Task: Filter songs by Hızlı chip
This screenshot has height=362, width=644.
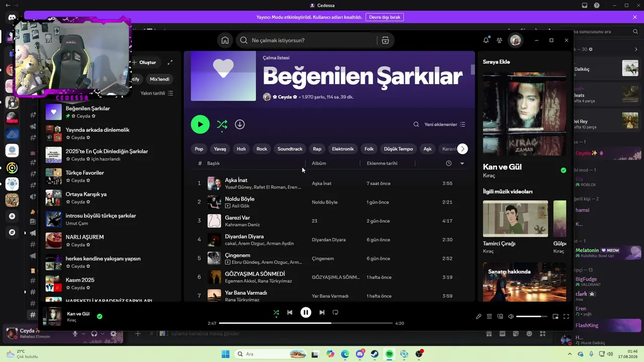Action: 241,149
